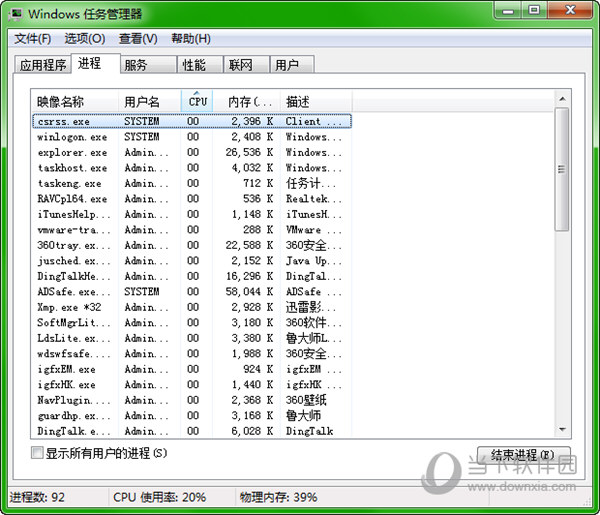The image size is (600, 515).
Task: Enable 显示所有用户的进程 checkbox
Action: [38, 453]
